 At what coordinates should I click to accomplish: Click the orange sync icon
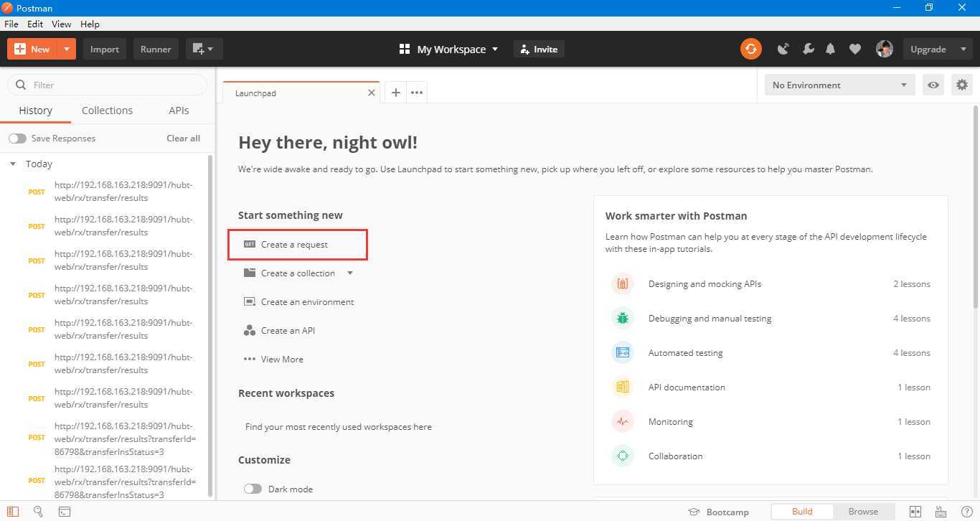(x=750, y=49)
